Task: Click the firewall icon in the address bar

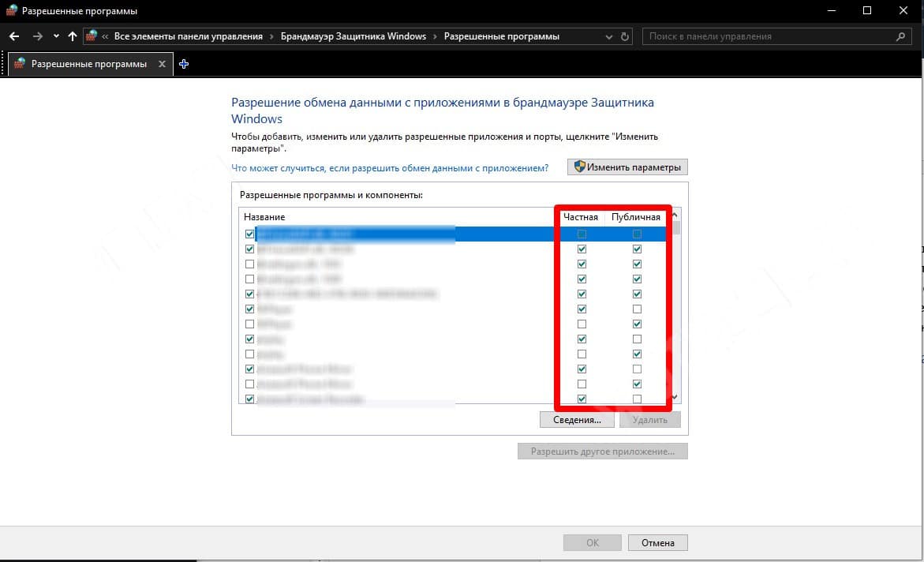Action: [92, 36]
